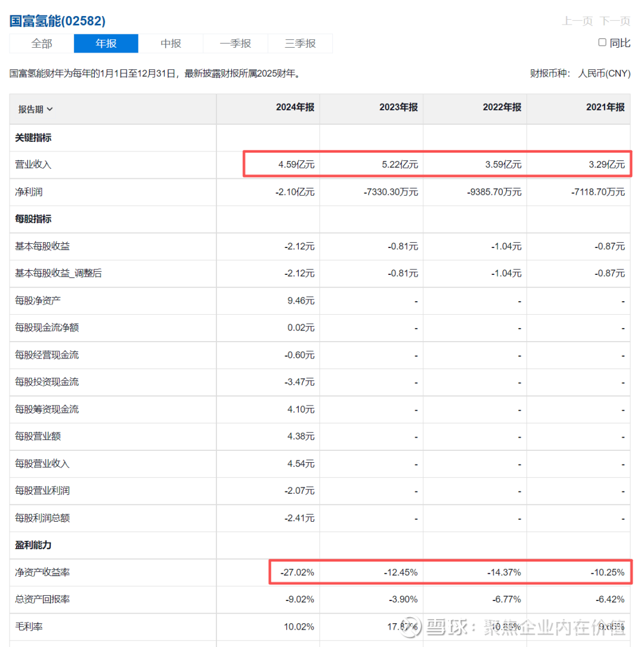The height and width of the screenshot is (647, 644).
Task: Click the 每股利润总额 row label
Action: 42,518
